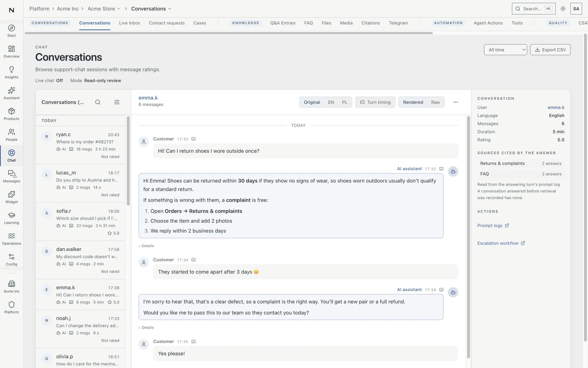
Task: Open the Escalation workflow link
Action: 501,243
